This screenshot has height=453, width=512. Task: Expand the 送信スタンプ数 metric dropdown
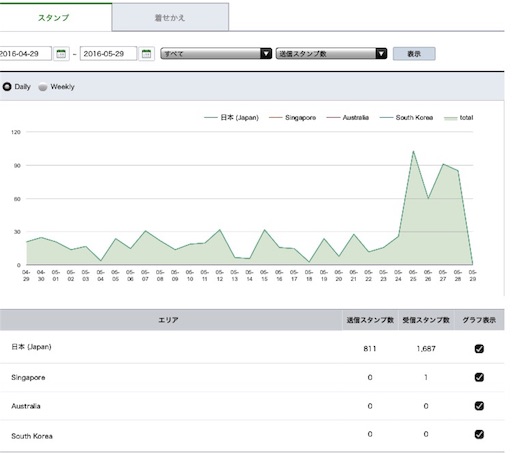(x=331, y=54)
